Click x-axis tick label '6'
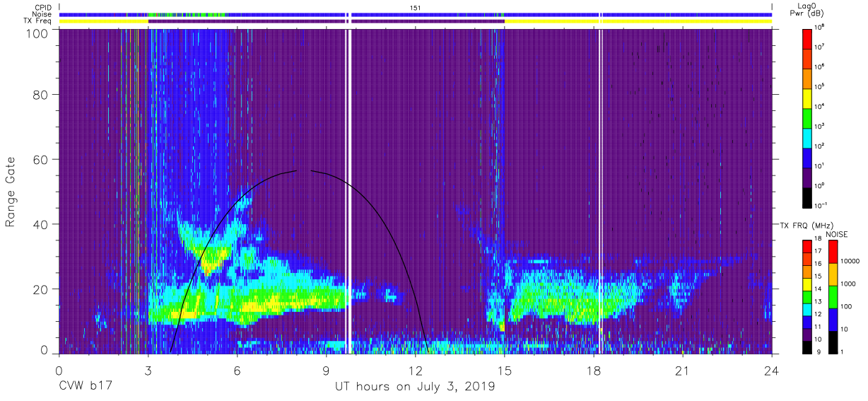 pos(237,371)
